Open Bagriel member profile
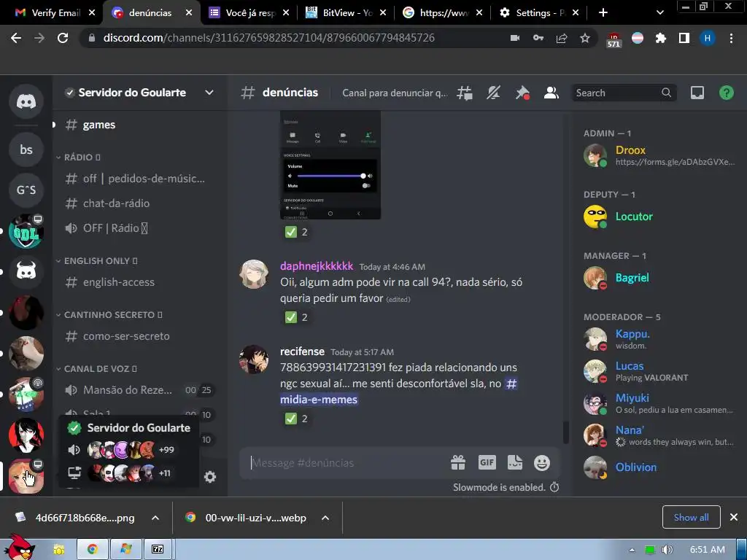Viewport: 747px width, 560px height. pyautogui.click(x=659, y=278)
